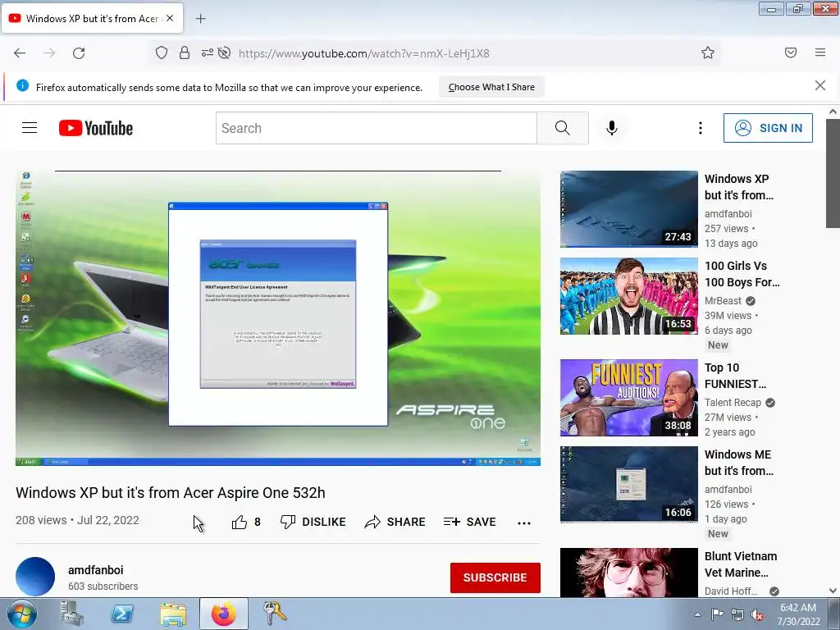Reload the page with the refresh icon

coord(79,53)
